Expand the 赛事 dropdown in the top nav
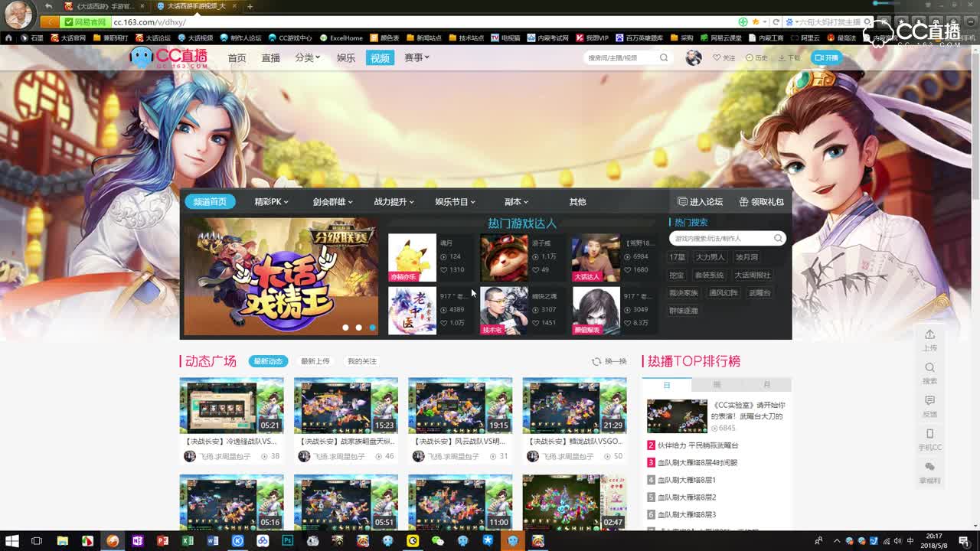Image resolution: width=980 pixels, height=551 pixels. pos(416,57)
